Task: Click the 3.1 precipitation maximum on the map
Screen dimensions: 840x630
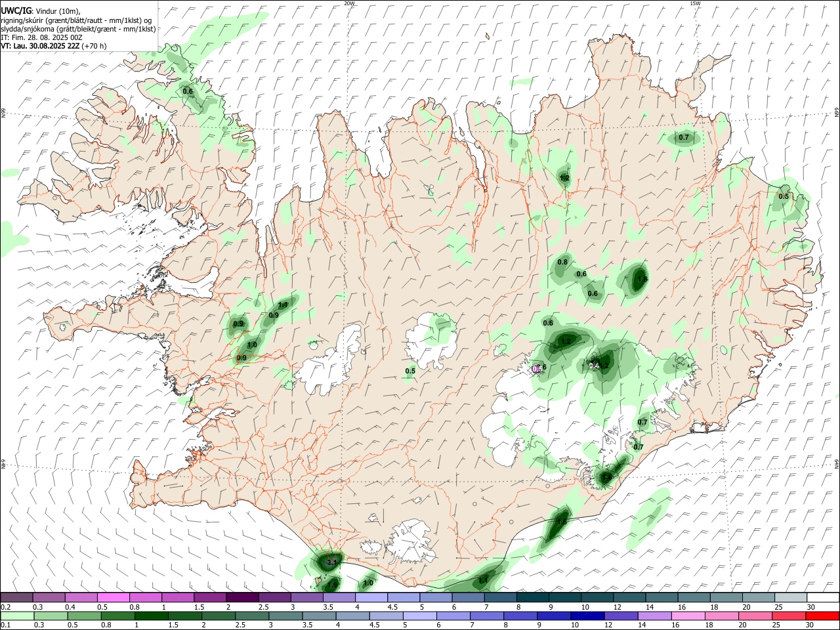Action: click(331, 562)
